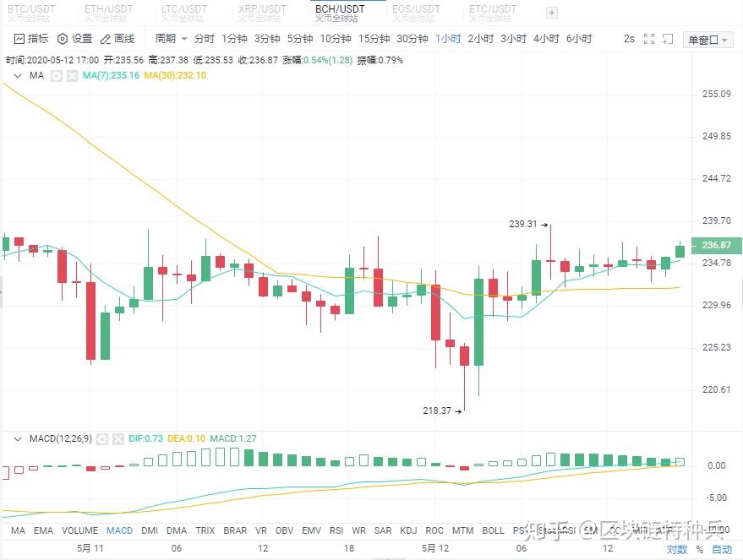The height and width of the screenshot is (560, 743).
Task: Toggle the KDJ indicator
Action: point(408,530)
